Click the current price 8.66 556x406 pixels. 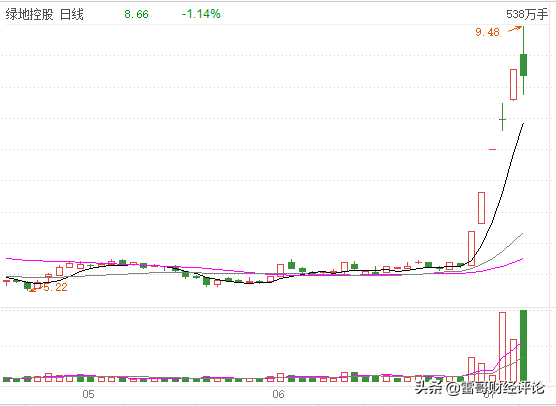[x=137, y=14]
